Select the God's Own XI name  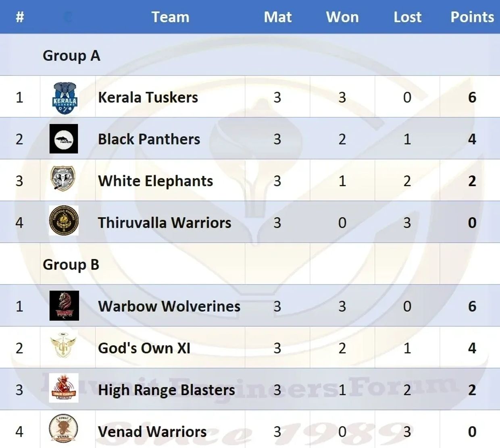[144, 348]
